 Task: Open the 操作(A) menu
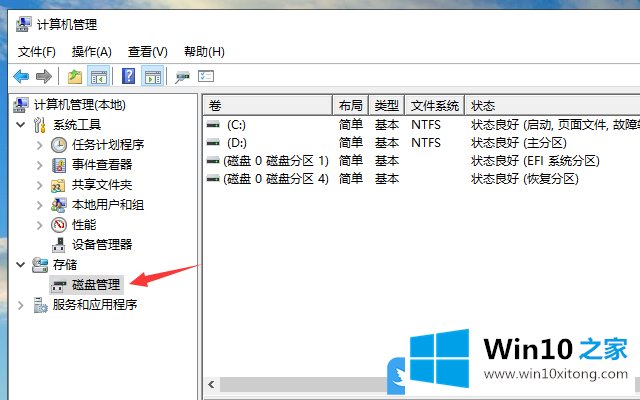pyautogui.click(x=91, y=52)
